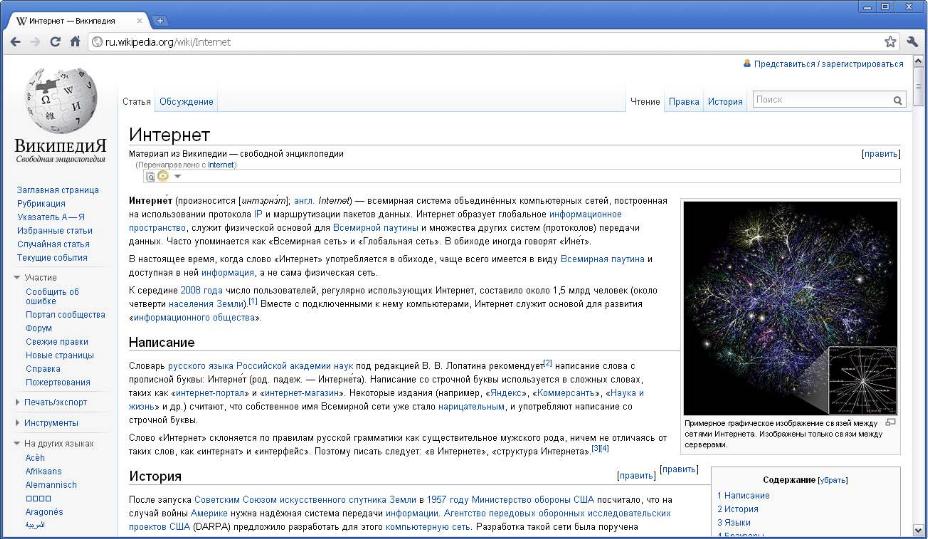Screen dimensions: 928x539
Task: Open the Aragonés language link
Action: 44,512
